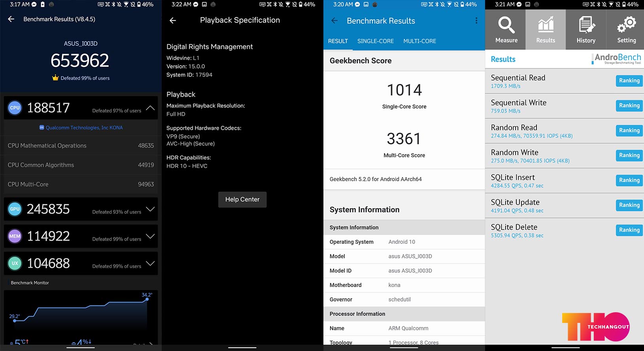Click the UX badge icon
Screen dimensions: 644x351
(x=15, y=263)
